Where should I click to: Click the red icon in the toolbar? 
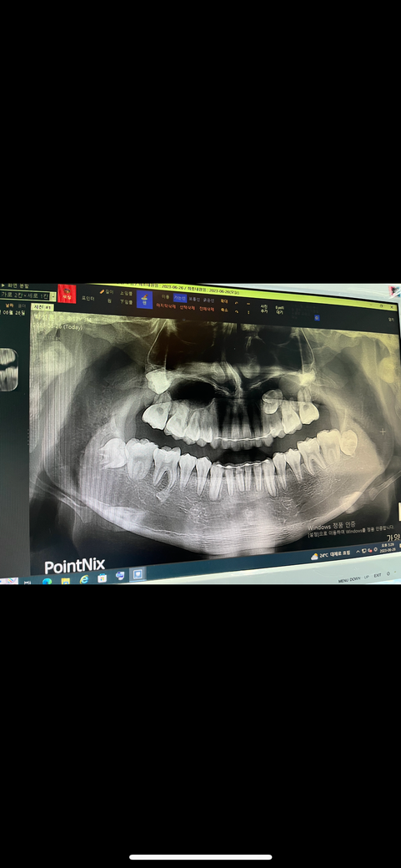click(67, 294)
